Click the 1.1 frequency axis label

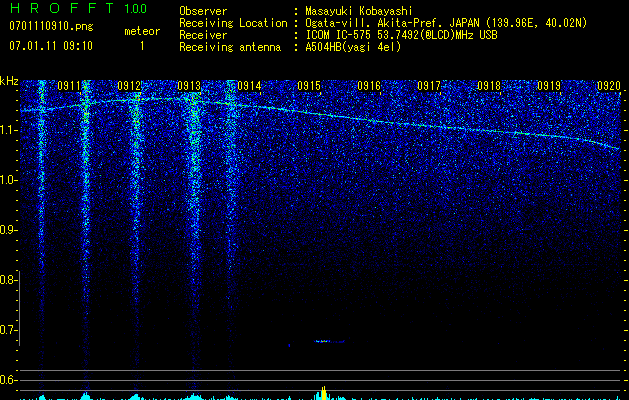(8, 130)
